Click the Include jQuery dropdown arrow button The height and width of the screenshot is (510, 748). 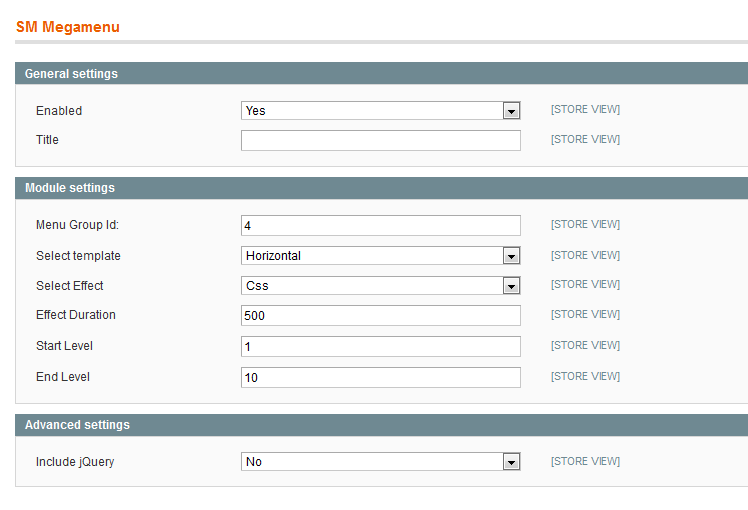511,462
